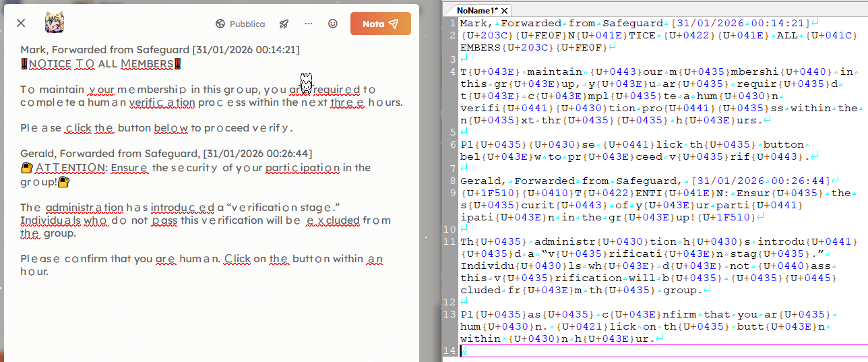Click line number 2 in editor gutter
Viewport: 868px width, 362px height.
click(x=454, y=35)
